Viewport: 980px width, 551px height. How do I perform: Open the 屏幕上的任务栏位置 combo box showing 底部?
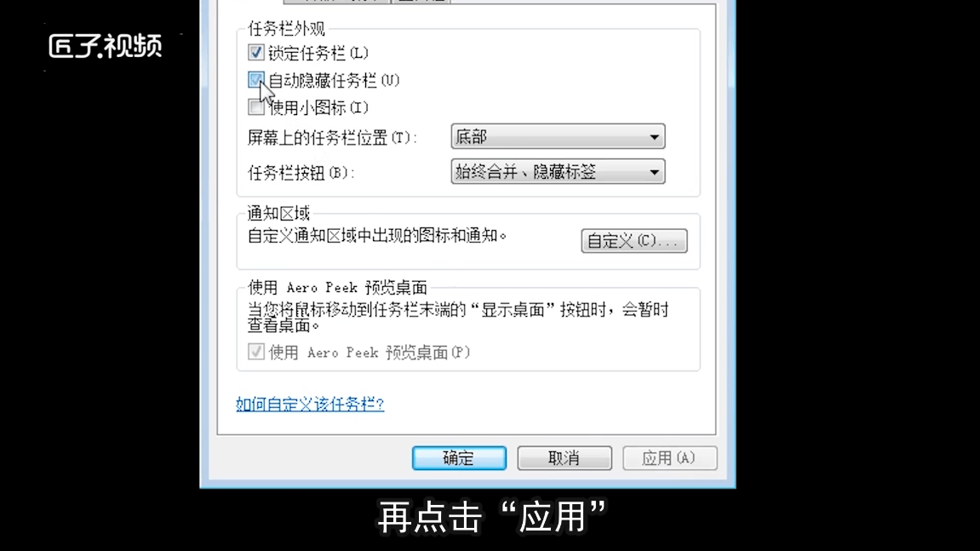(x=558, y=136)
